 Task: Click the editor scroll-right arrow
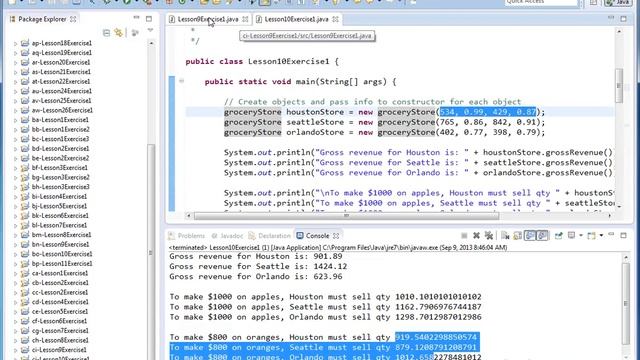[610, 216]
